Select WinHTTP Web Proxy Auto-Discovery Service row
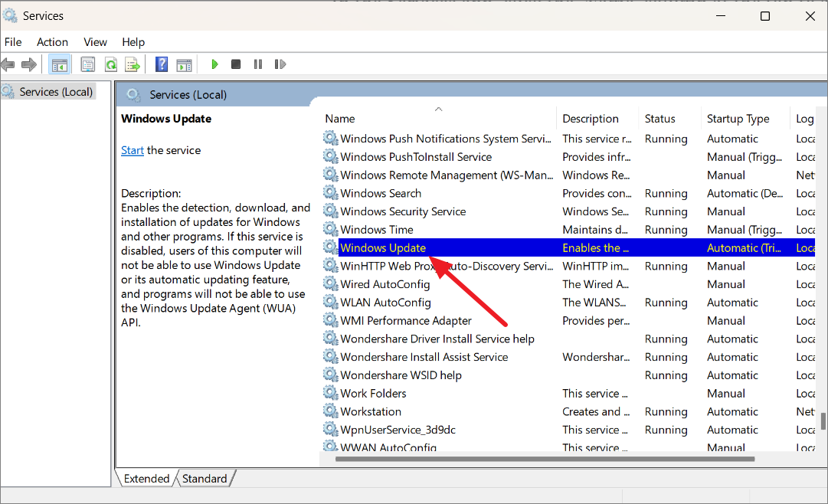 pyautogui.click(x=568, y=266)
